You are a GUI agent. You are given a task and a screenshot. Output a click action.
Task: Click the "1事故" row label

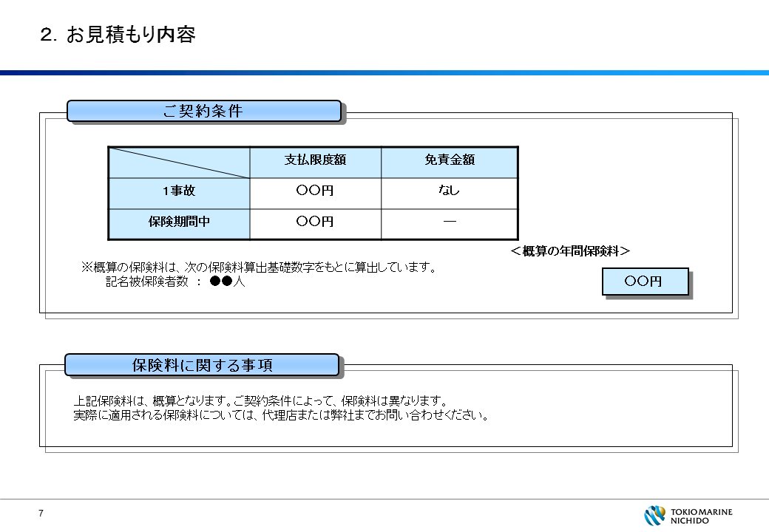(x=179, y=194)
